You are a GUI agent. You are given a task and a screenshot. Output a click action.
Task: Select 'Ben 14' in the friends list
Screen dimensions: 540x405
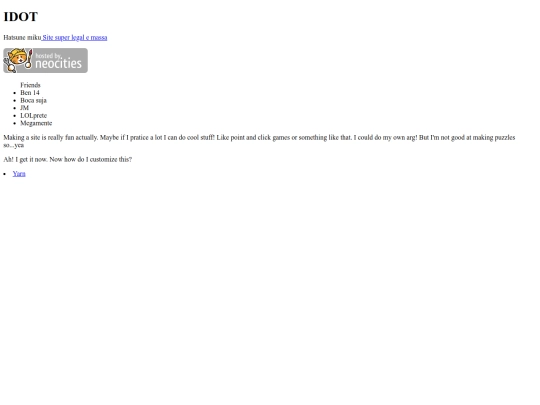pos(30,93)
